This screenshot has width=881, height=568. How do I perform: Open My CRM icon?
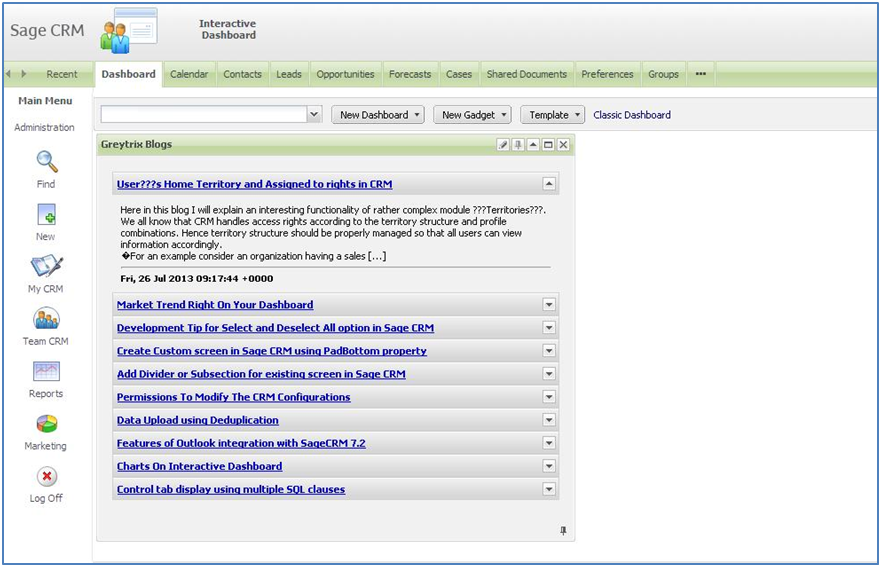point(47,266)
